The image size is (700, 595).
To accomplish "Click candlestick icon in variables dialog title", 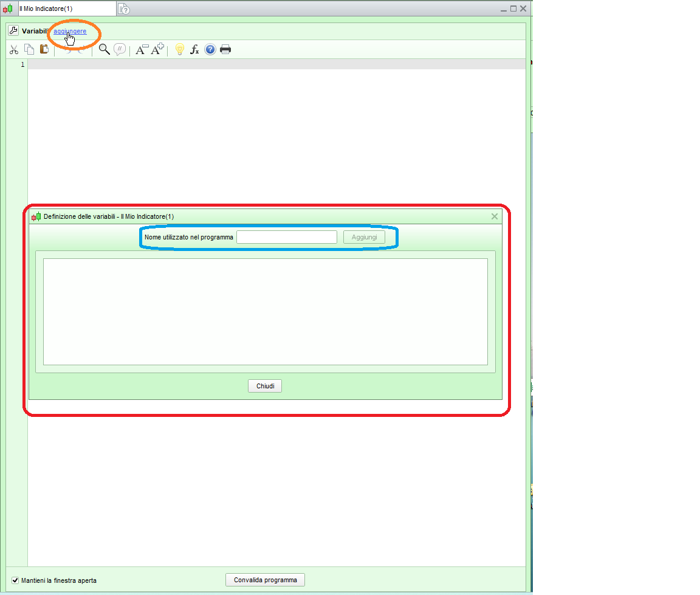I will pyautogui.click(x=36, y=216).
